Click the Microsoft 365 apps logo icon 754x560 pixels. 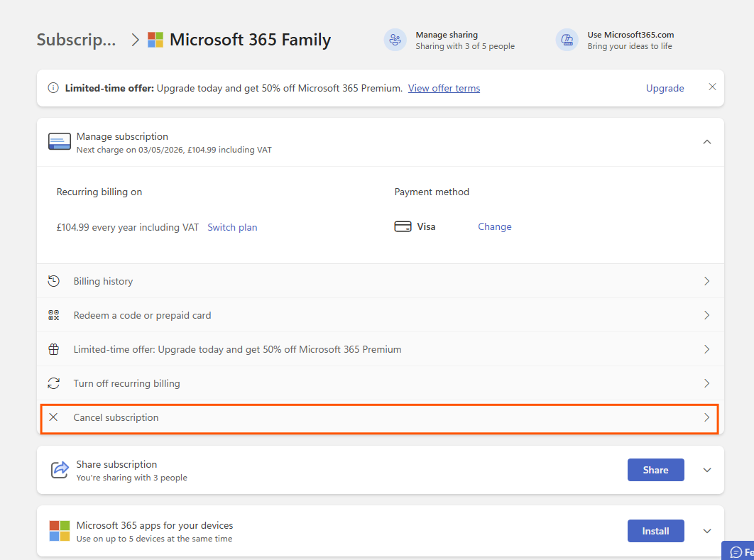(60, 531)
